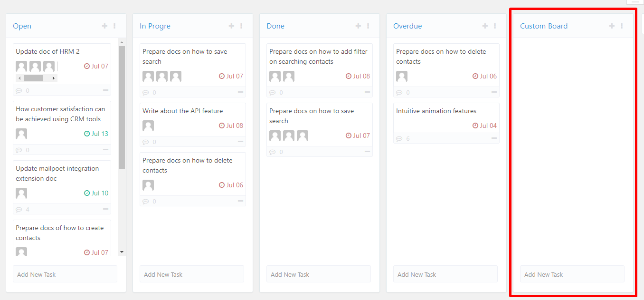The image size is (644, 300).
Task: Click the Overdue column title
Action: coord(407,26)
